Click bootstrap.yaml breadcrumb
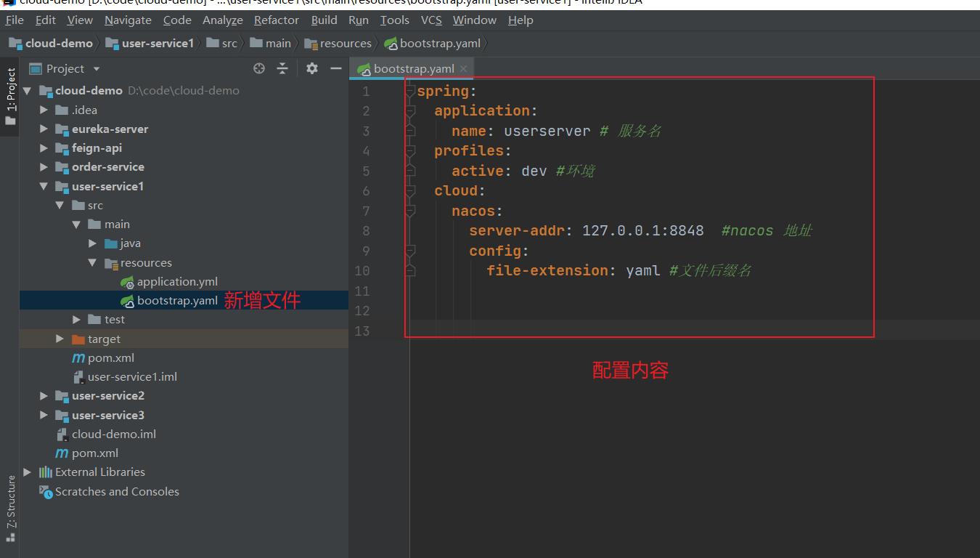980x558 pixels. (x=433, y=44)
